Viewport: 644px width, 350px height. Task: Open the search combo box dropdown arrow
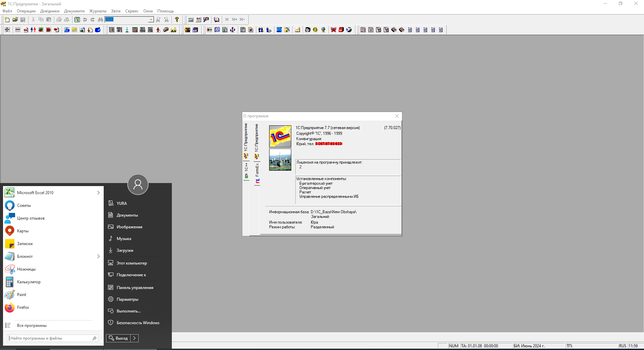(x=151, y=19)
